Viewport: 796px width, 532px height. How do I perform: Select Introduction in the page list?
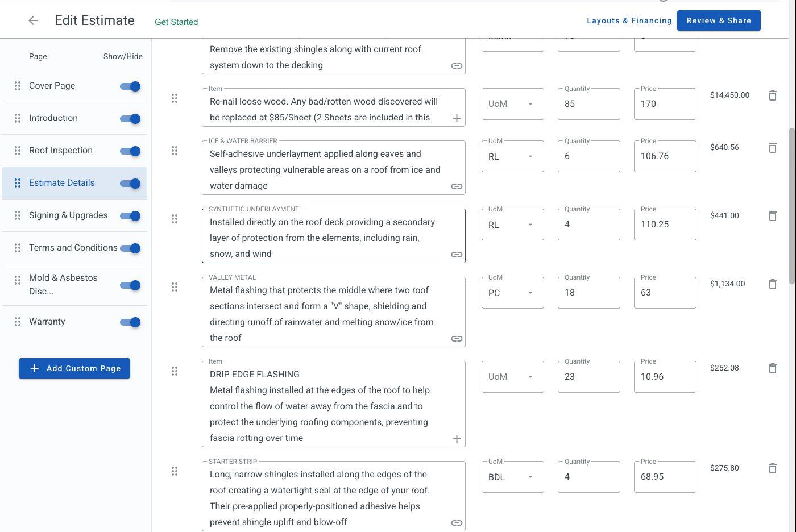pyautogui.click(x=53, y=118)
